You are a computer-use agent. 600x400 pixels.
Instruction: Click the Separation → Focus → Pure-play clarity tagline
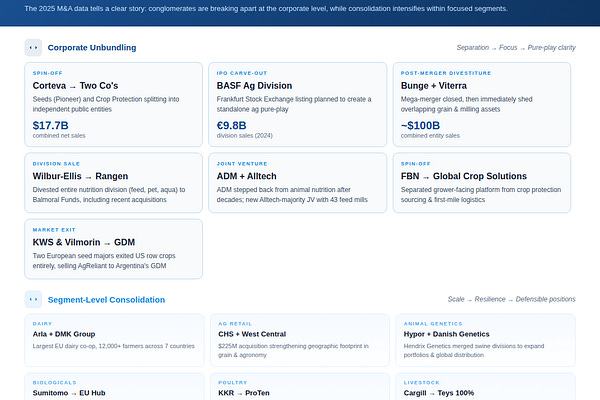click(x=516, y=47)
